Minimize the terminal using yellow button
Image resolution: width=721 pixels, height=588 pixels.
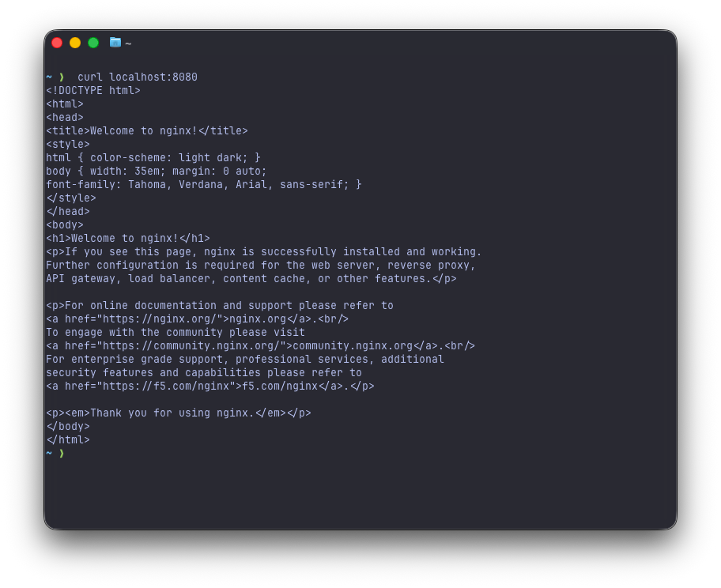[75, 43]
